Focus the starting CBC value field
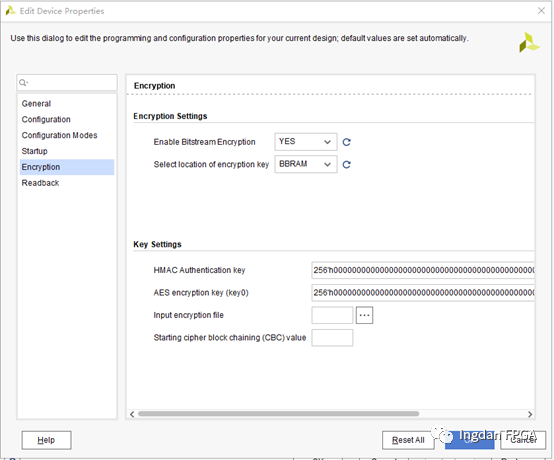The image size is (554, 460). 332,338
